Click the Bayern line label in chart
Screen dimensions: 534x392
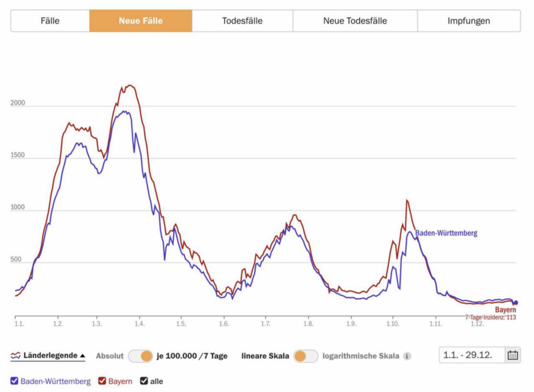point(505,309)
